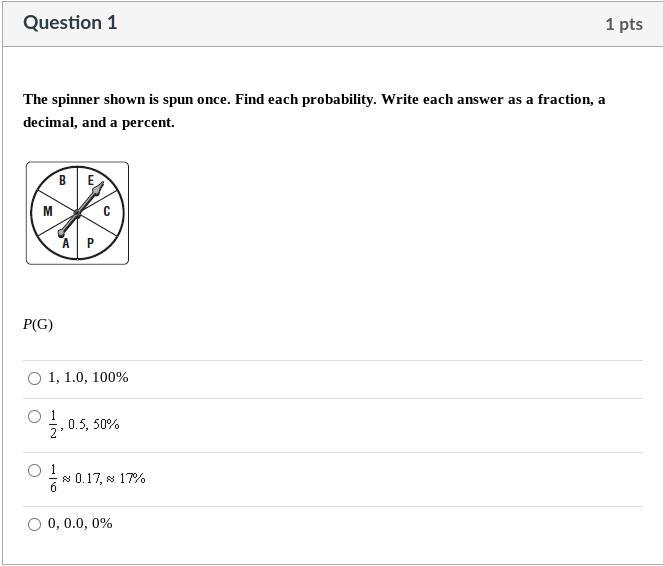Click the C section of the spinner

(x=107, y=211)
